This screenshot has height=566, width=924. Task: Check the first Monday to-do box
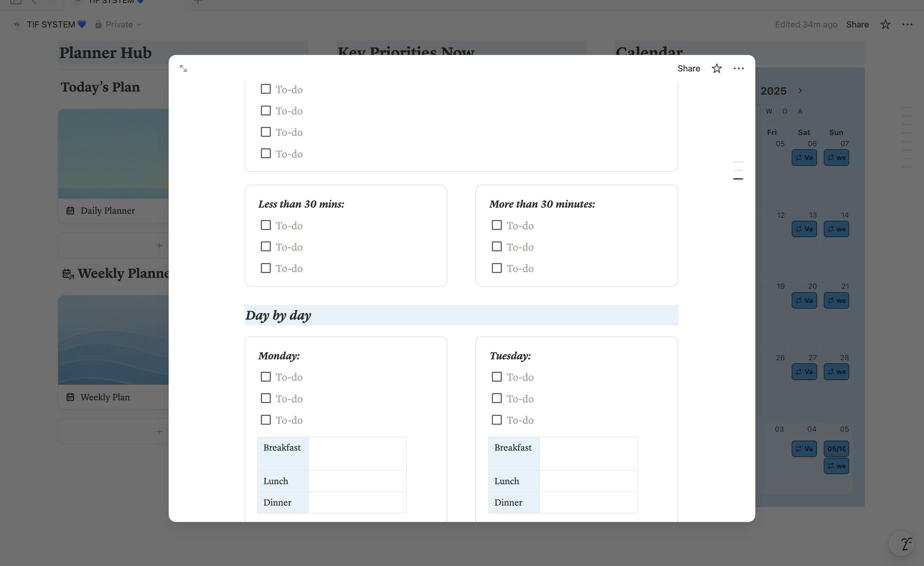click(266, 377)
